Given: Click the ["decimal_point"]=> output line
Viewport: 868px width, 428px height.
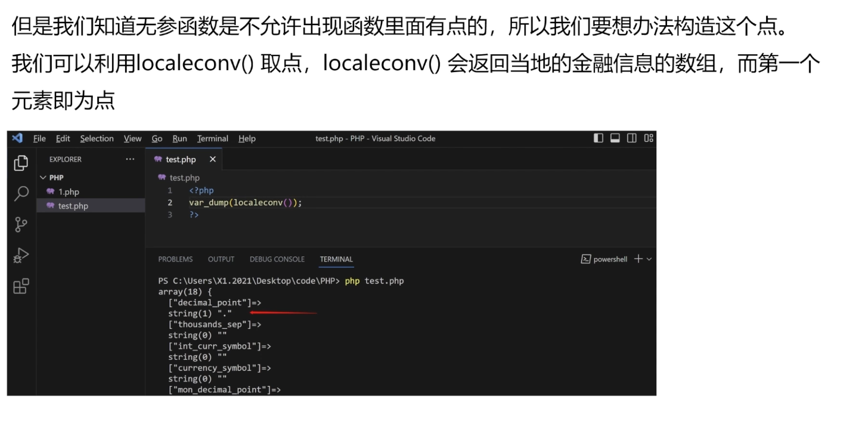Looking at the screenshot, I should (x=214, y=303).
